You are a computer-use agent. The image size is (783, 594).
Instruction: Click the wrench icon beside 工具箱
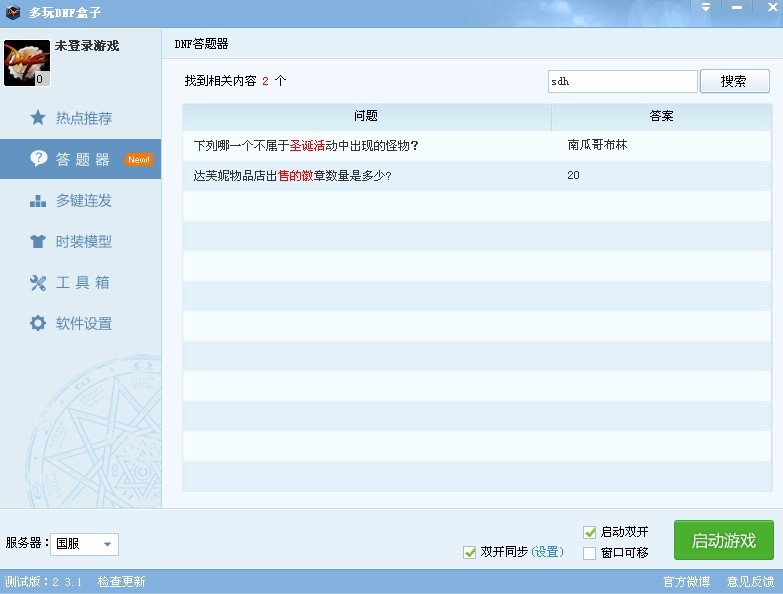coord(38,283)
